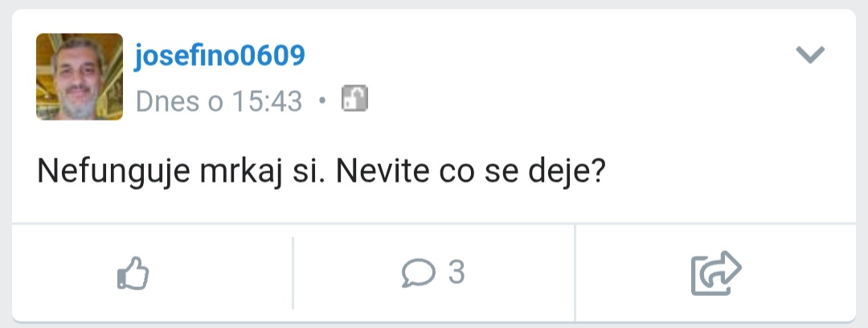Go to josefino0609's profile via username
This screenshot has height=328, width=868.
click(x=219, y=56)
